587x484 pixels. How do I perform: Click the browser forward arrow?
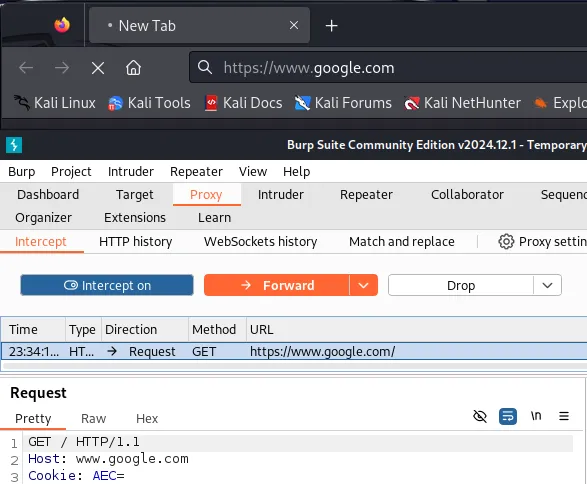(x=62, y=68)
